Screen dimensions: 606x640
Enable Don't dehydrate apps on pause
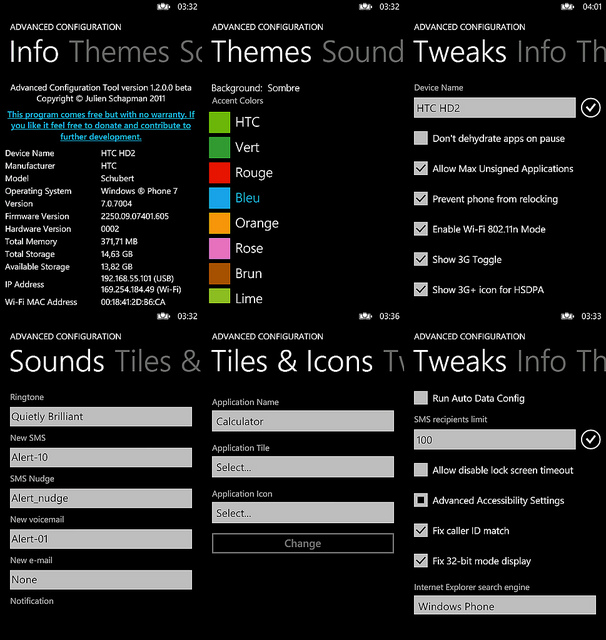point(421,139)
